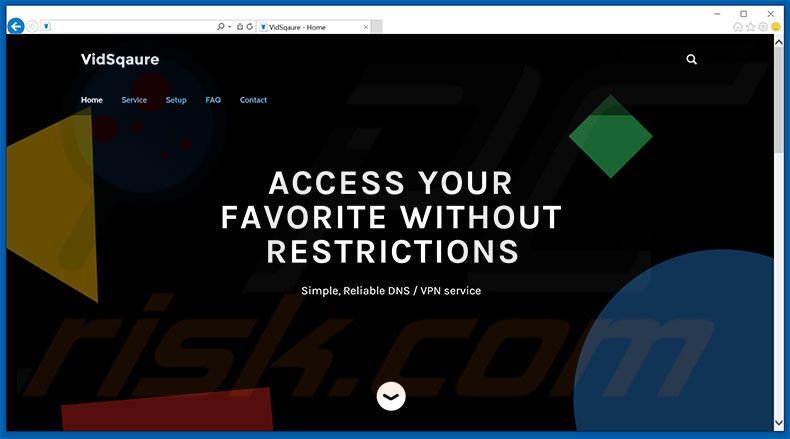The height and width of the screenshot is (439, 790).
Task: Open website search magnifier icon
Action: (x=691, y=59)
